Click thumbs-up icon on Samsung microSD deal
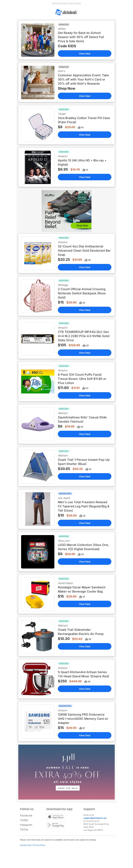The image size is (133, 868). (81, 728)
